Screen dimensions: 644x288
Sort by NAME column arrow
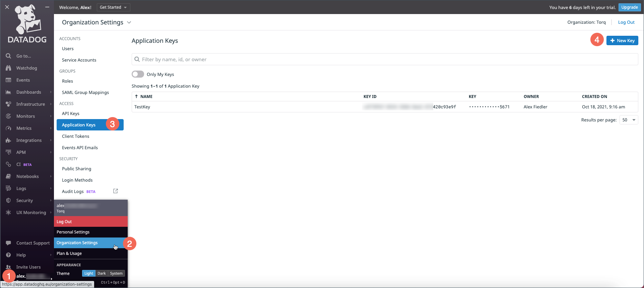136,96
